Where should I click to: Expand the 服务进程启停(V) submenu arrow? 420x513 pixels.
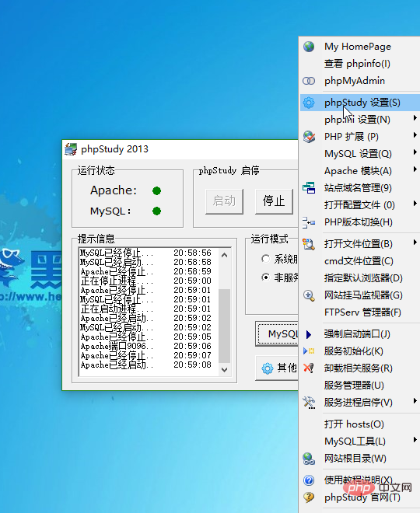click(415, 401)
